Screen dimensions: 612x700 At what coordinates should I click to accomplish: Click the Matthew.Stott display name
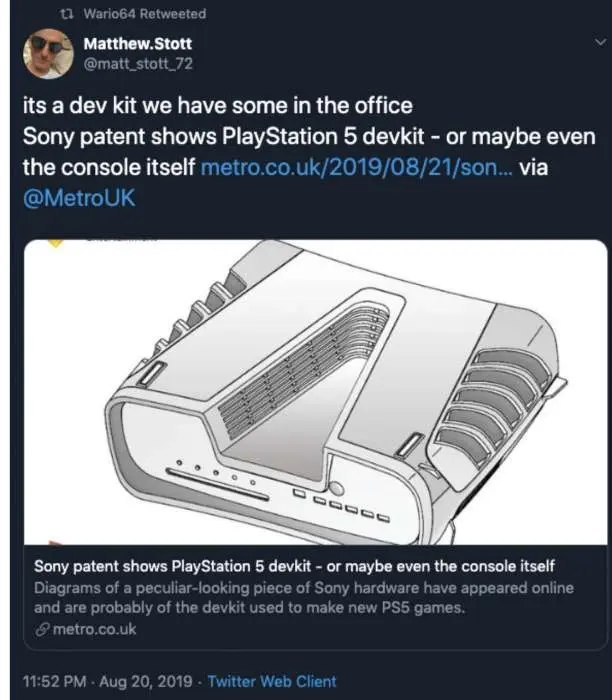(x=137, y=44)
